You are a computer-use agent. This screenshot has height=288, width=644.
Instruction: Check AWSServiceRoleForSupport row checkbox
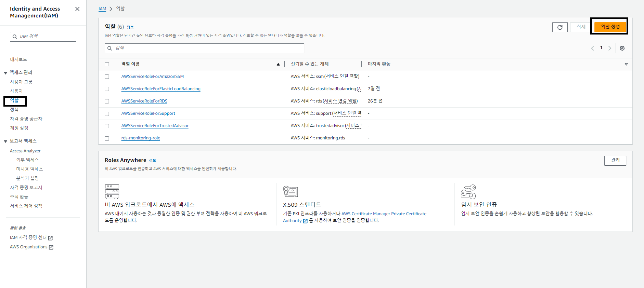click(107, 113)
